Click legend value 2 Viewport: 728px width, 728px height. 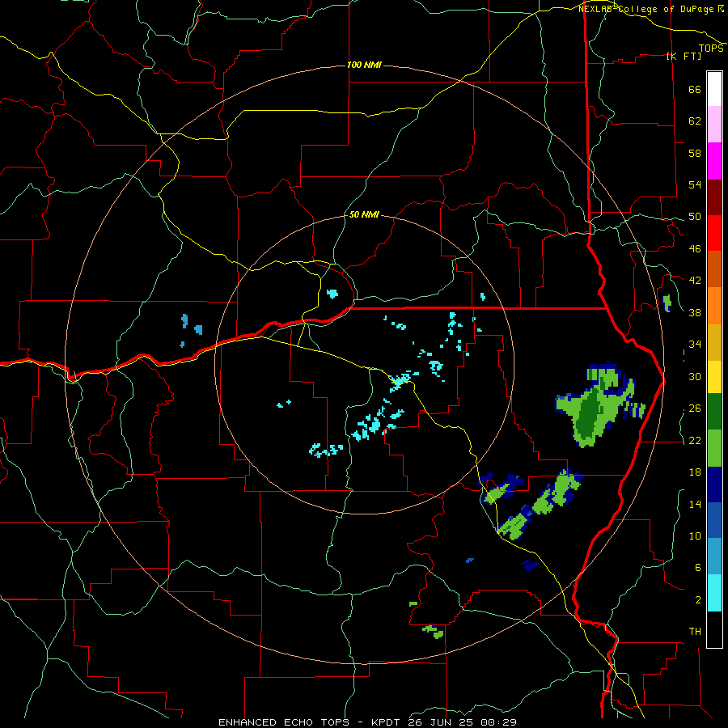(x=697, y=600)
